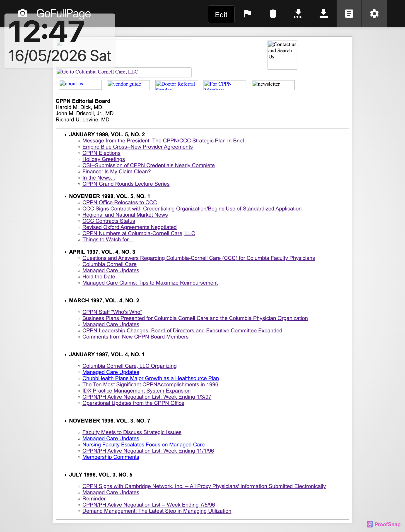The image size is (405, 532).
Task: Open CPPN Grand Rounds Lecture Series link
Action: click(x=126, y=184)
